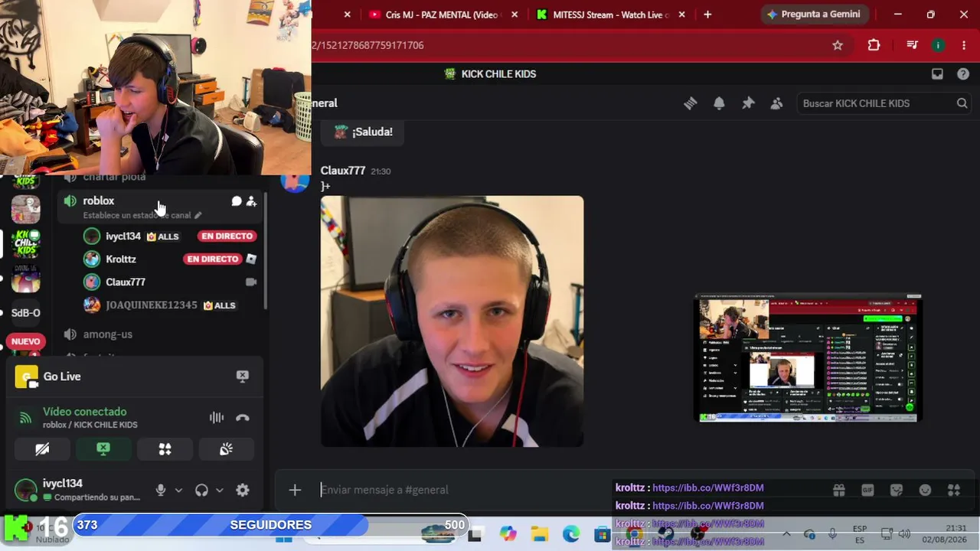Open sticker picker in message bar

pos(897,490)
